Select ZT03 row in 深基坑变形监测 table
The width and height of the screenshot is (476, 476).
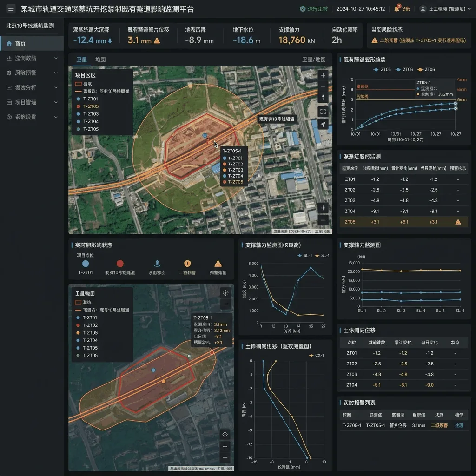(x=404, y=200)
